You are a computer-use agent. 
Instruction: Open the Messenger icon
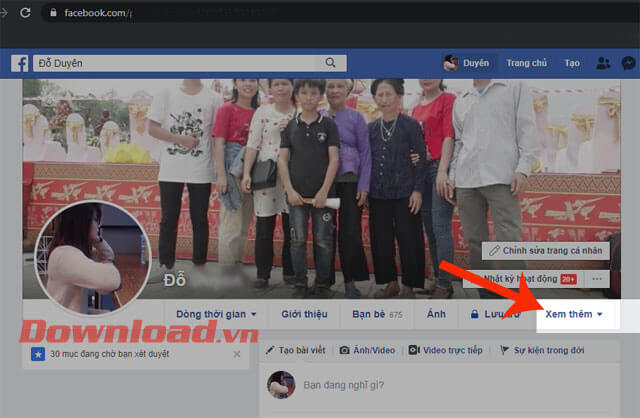point(628,63)
